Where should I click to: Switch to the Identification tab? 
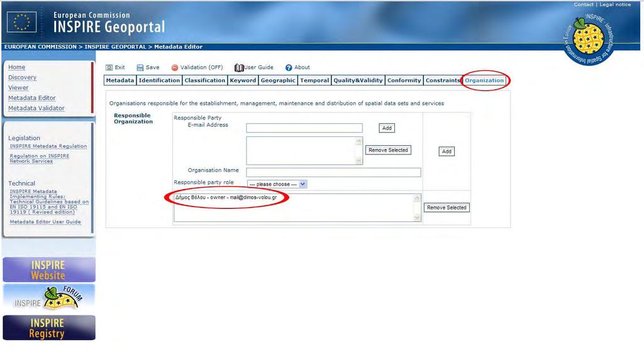pyautogui.click(x=159, y=80)
